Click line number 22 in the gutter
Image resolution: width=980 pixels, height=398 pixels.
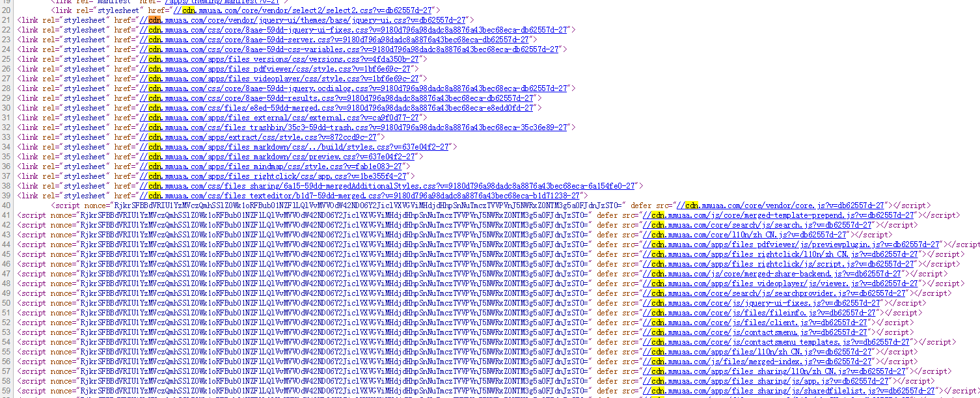point(7,30)
